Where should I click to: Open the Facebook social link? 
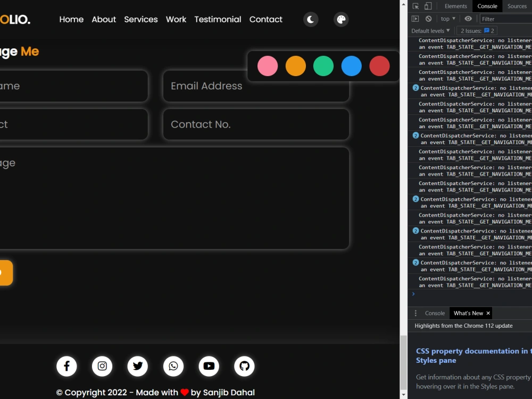(66, 366)
